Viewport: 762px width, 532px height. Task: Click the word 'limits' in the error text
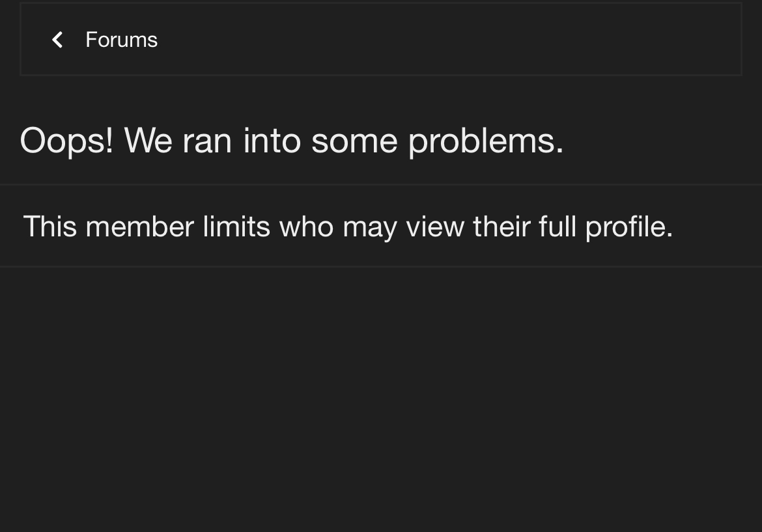coord(236,227)
